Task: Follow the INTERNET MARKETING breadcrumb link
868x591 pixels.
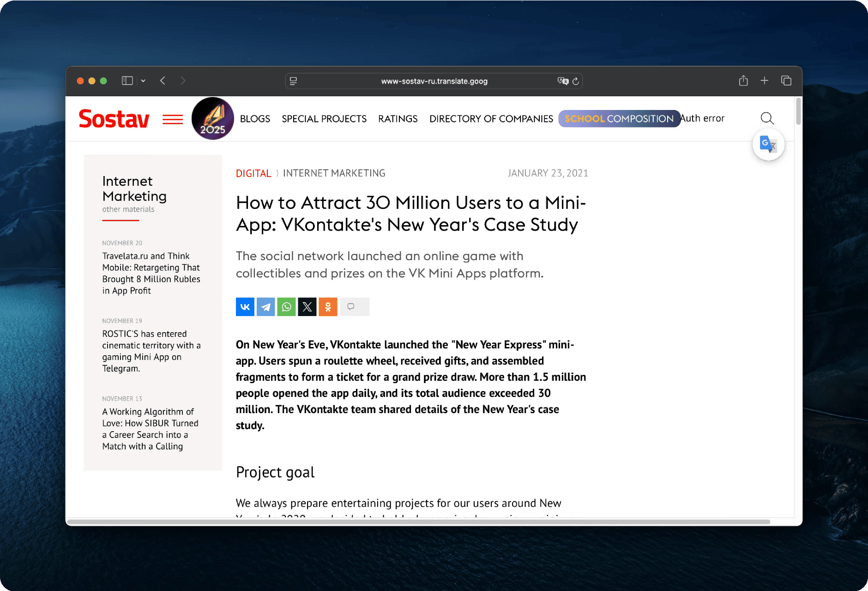Action: click(334, 173)
